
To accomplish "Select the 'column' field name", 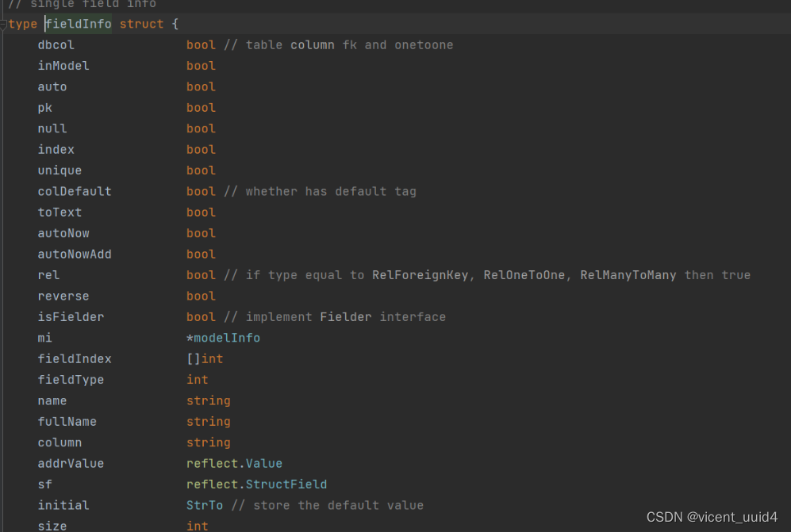I will [60, 442].
